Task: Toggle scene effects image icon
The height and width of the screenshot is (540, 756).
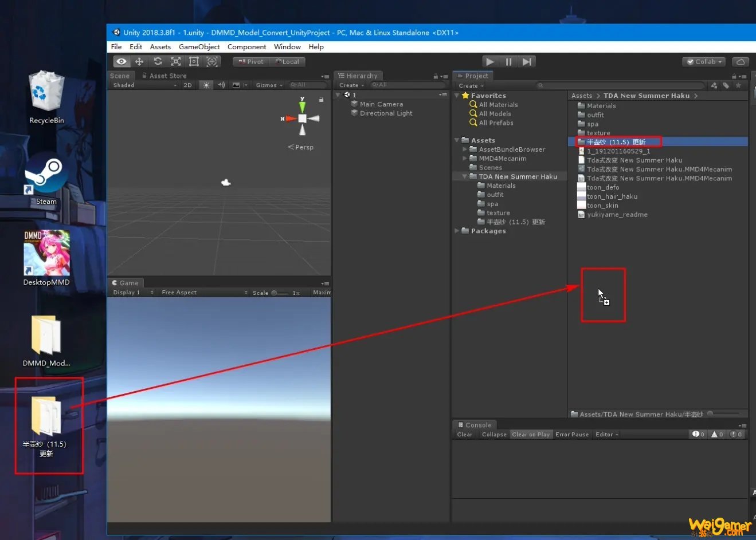Action: [x=236, y=85]
